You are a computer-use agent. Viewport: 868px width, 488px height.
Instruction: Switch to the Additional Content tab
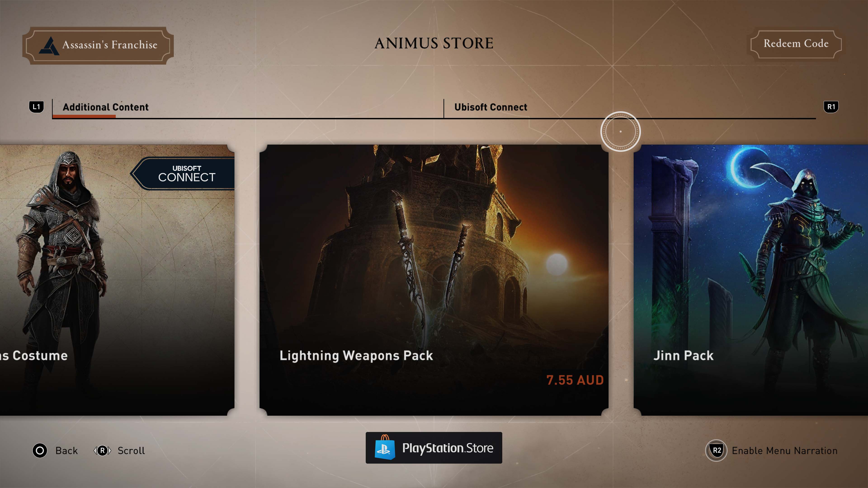[x=106, y=107]
